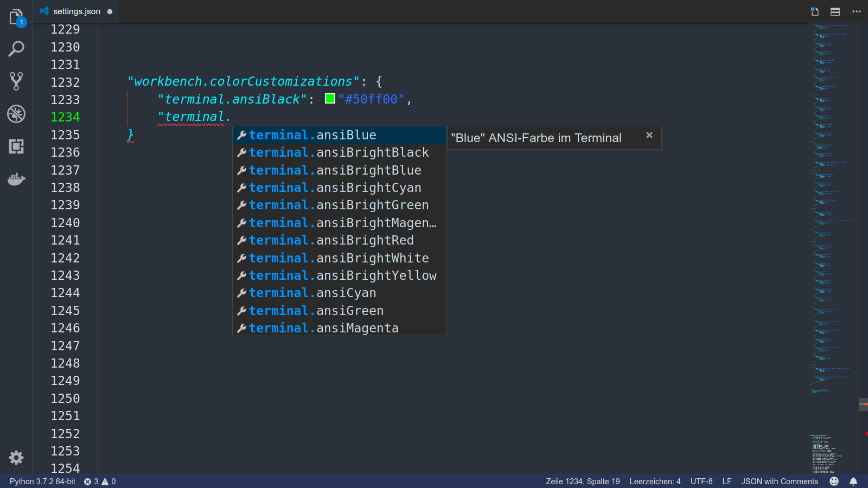This screenshot has height=488, width=868.
Task: Select terminal.ansiBlue suggestion
Action: pos(340,135)
